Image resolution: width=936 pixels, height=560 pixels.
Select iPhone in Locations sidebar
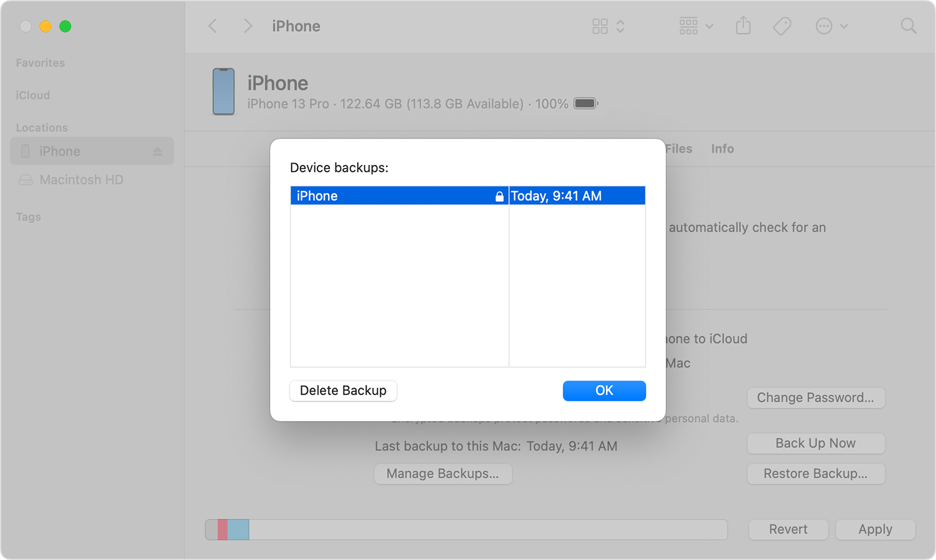92,151
